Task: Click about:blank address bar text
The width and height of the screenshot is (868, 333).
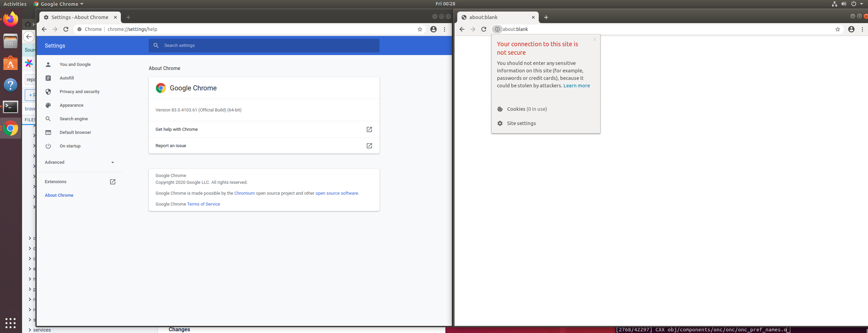Action: point(515,29)
